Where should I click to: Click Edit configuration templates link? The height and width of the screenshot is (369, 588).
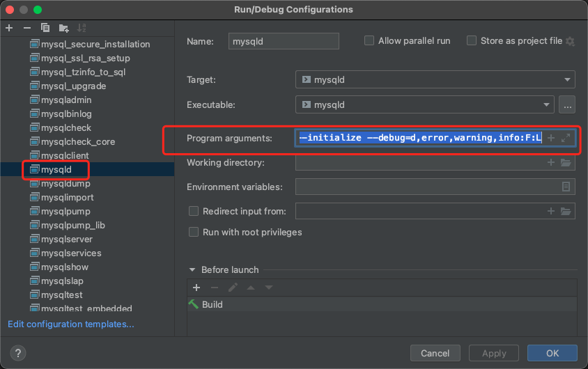tap(71, 324)
